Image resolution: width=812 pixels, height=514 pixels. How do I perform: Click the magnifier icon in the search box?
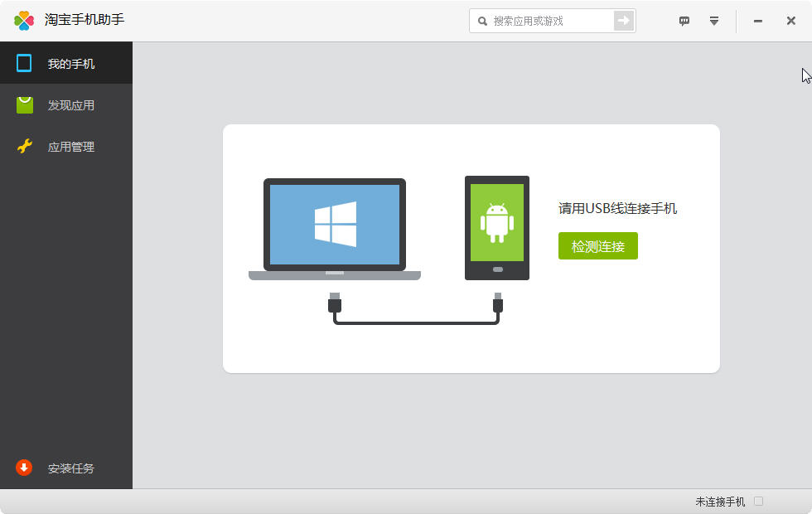pos(482,21)
